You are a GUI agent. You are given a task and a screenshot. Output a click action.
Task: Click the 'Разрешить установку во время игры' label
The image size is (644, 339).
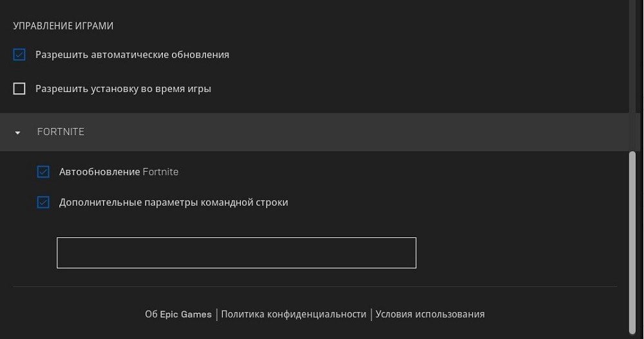pyautogui.click(x=123, y=89)
